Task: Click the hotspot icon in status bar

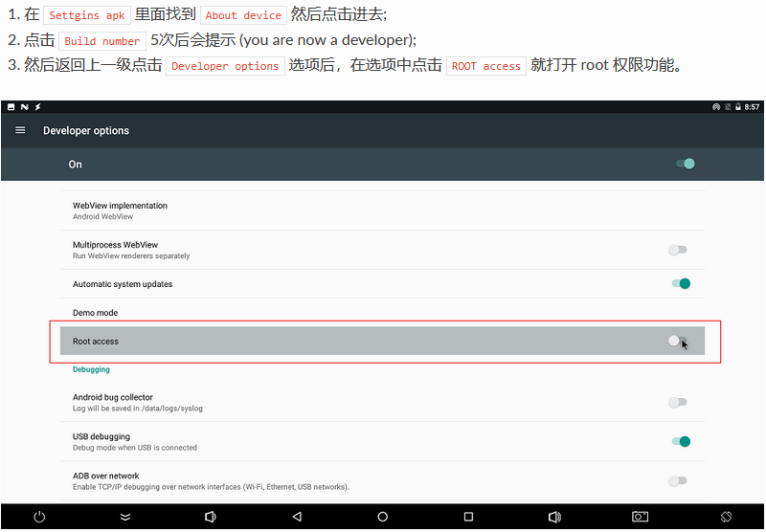Action: 716,107
